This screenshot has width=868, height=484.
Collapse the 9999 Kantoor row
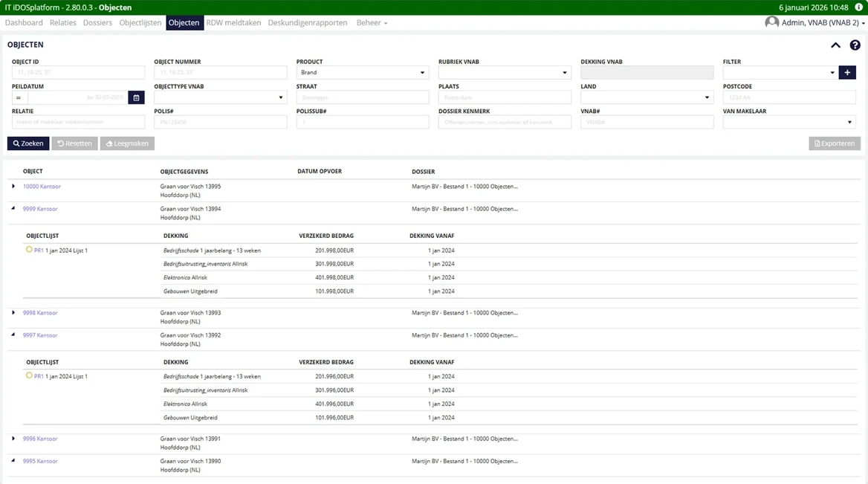(x=13, y=209)
